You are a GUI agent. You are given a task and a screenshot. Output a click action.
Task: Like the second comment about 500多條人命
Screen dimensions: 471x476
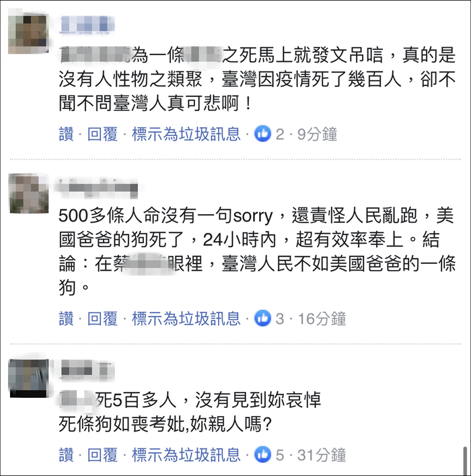click(66, 318)
